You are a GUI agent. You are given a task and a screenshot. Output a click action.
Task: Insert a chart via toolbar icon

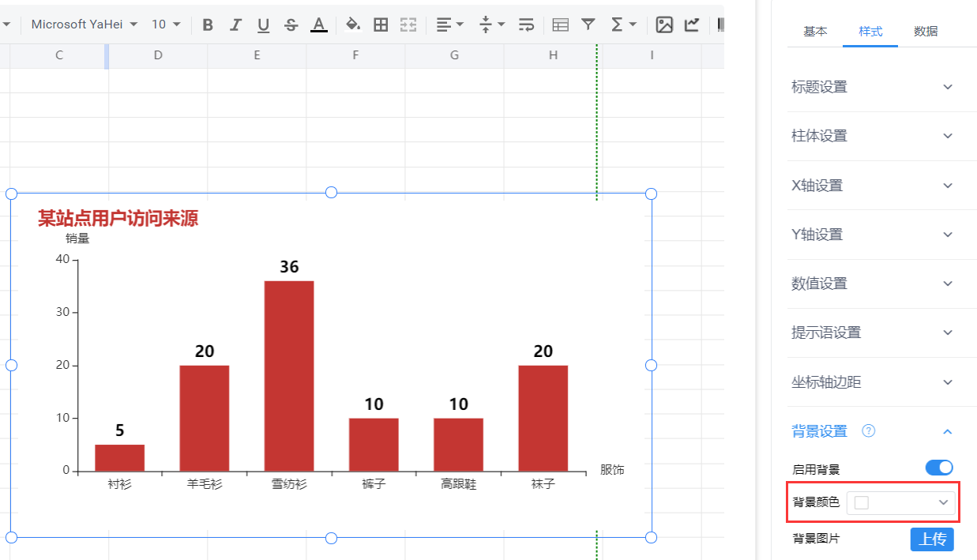point(692,24)
